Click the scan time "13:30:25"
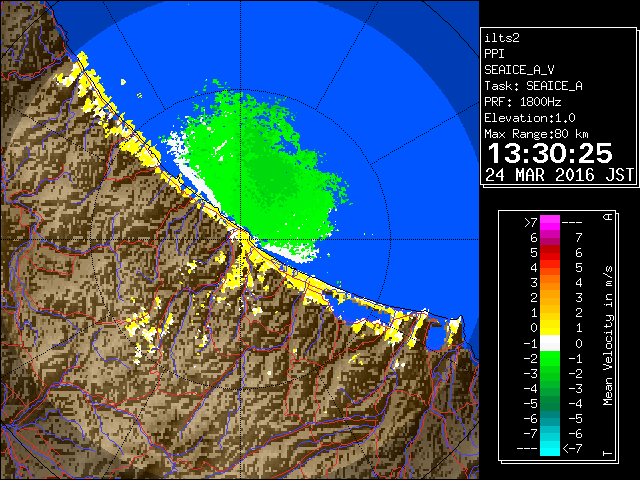The width and height of the screenshot is (640, 480). click(550, 153)
